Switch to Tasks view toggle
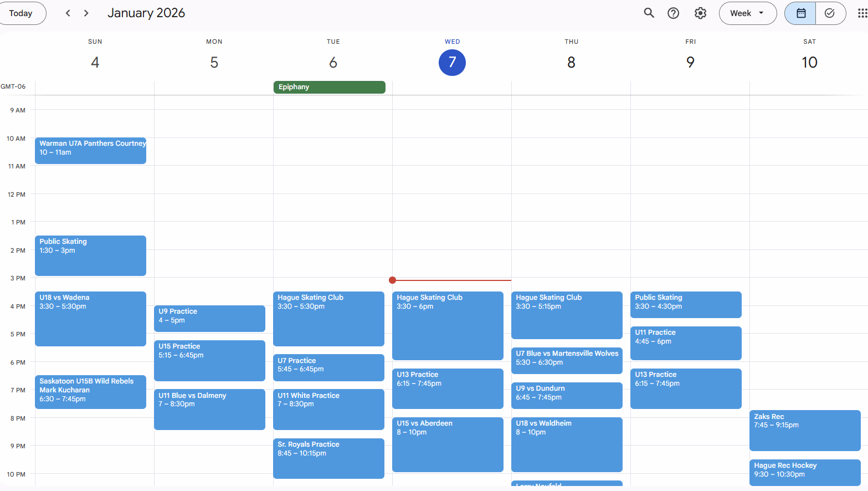Viewport: 868px width, 491px height. click(829, 13)
